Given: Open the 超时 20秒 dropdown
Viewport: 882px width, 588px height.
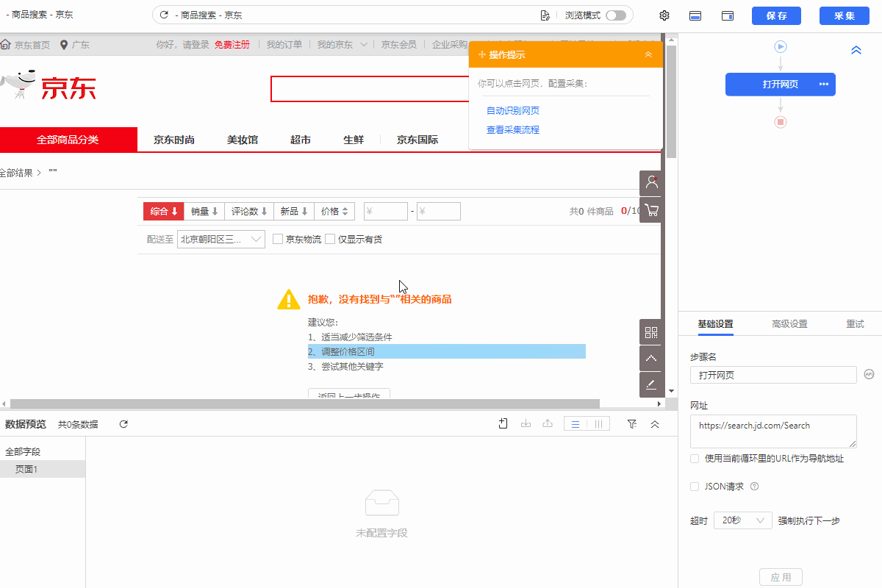Looking at the screenshot, I should point(743,520).
